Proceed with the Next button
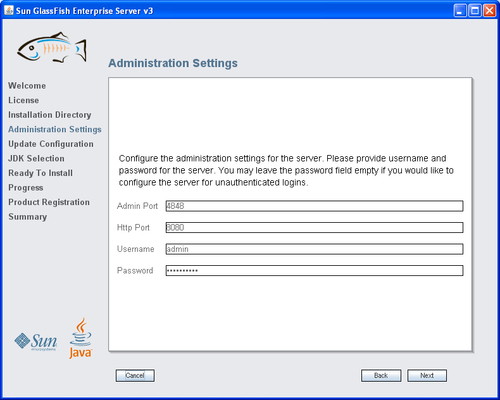Viewport: 500px width, 400px height. coord(427,376)
